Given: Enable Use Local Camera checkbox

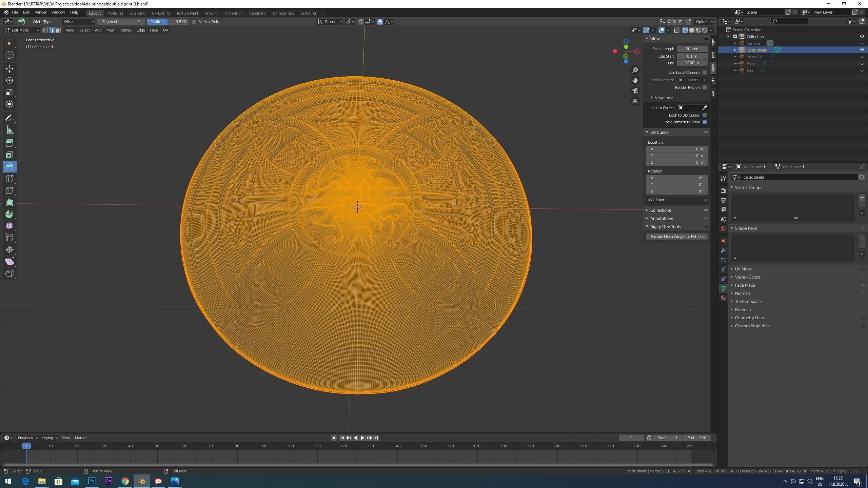Looking at the screenshot, I should point(705,73).
